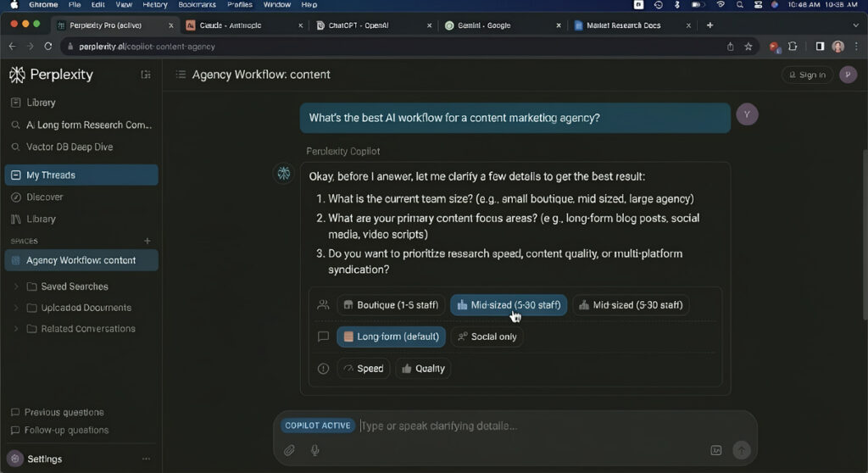Open the Chrome extensions puzzle icon
Image resolution: width=868 pixels, height=473 pixels.
pos(793,47)
